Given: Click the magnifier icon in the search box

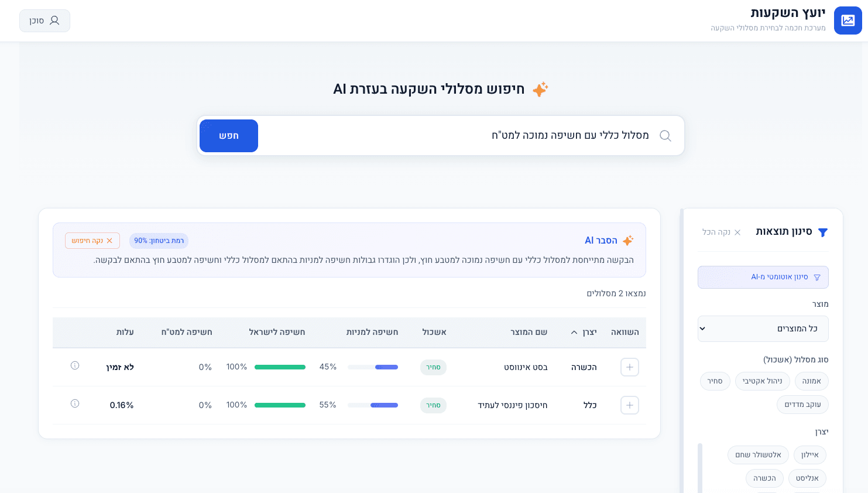Looking at the screenshot, I should (x=665, y=135).
